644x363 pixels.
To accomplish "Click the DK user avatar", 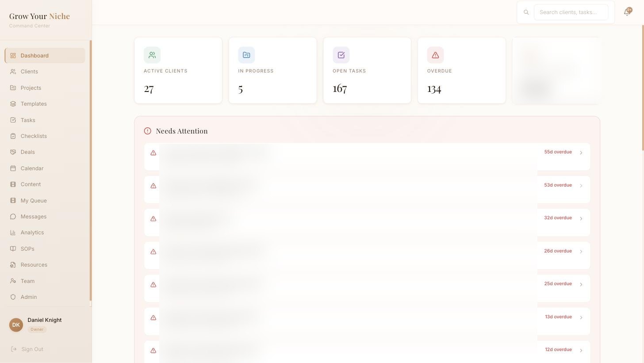I will [x=16, y=325].
